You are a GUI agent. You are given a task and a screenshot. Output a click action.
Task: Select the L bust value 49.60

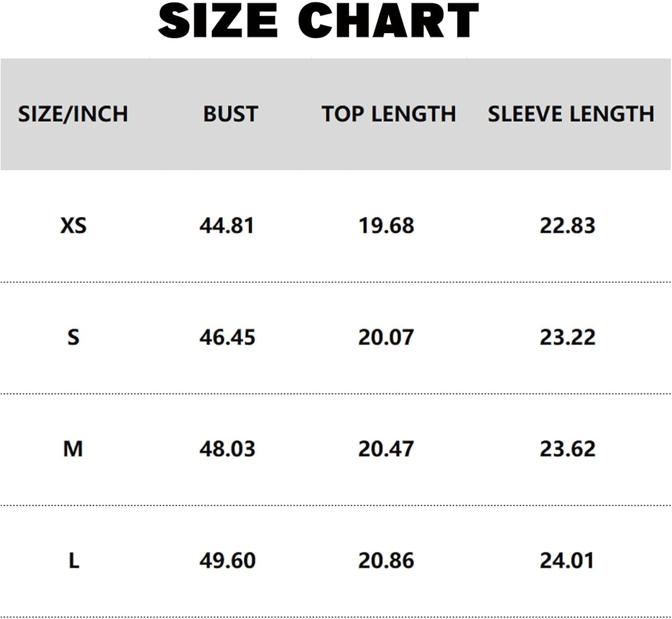tap(227, 560)
